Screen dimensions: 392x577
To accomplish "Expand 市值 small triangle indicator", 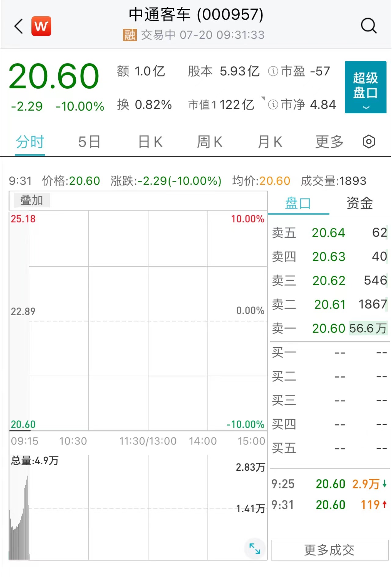I will 263,98.
